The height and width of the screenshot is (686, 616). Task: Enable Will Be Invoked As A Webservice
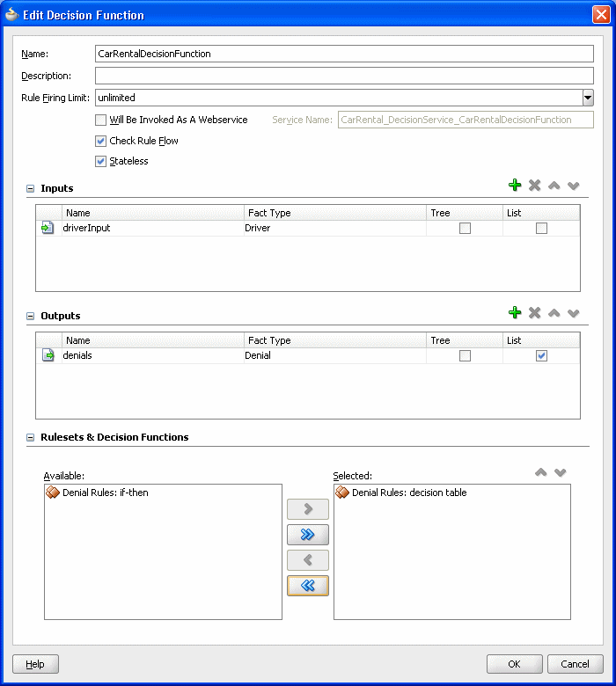point(100,120)
